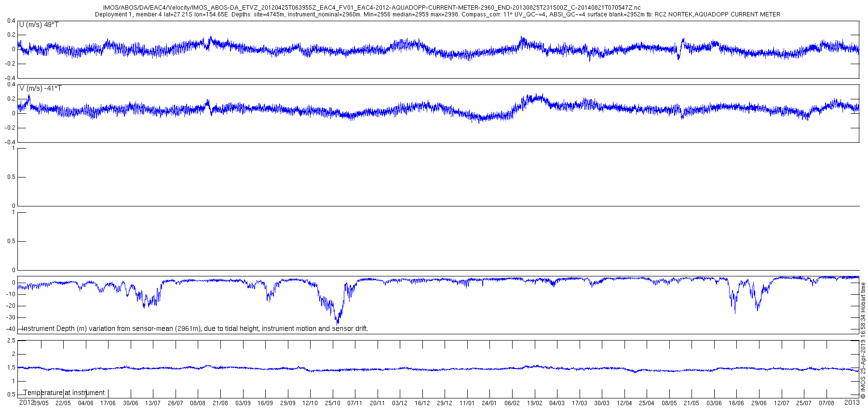
Task: Click the '26/07' date tick label
Action: [x=176, y=403]
